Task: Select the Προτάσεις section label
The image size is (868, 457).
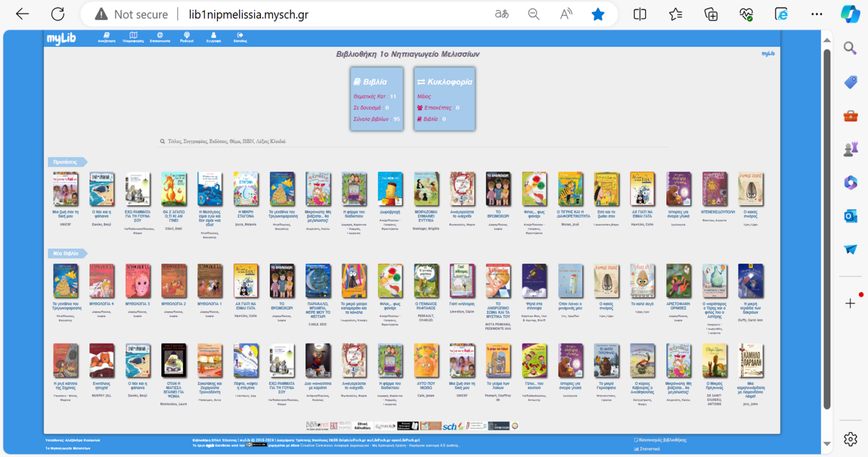Action: click(66, 162)
